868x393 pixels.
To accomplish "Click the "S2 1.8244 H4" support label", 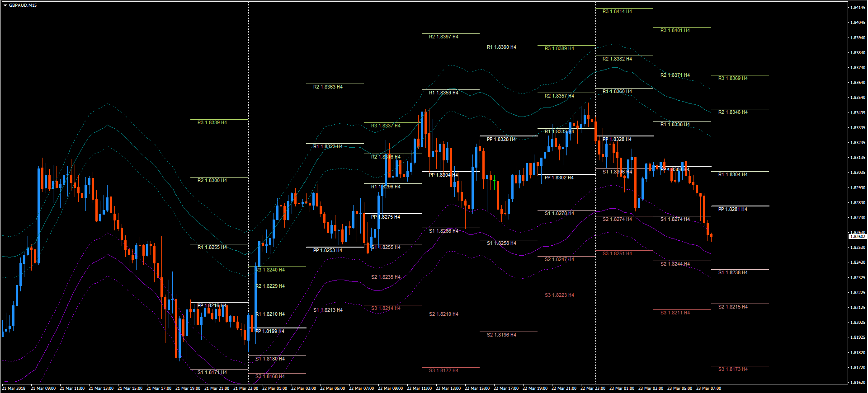I will coord(675,264).
